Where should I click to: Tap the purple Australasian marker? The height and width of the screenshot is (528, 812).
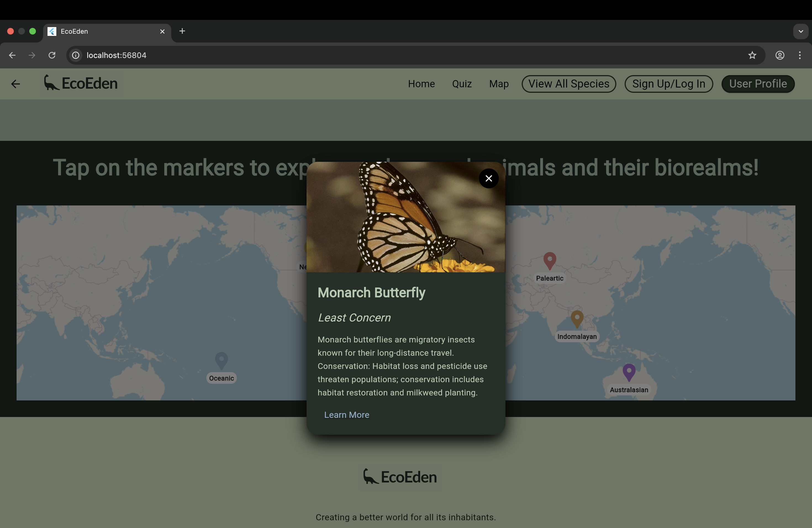(629, 372)
